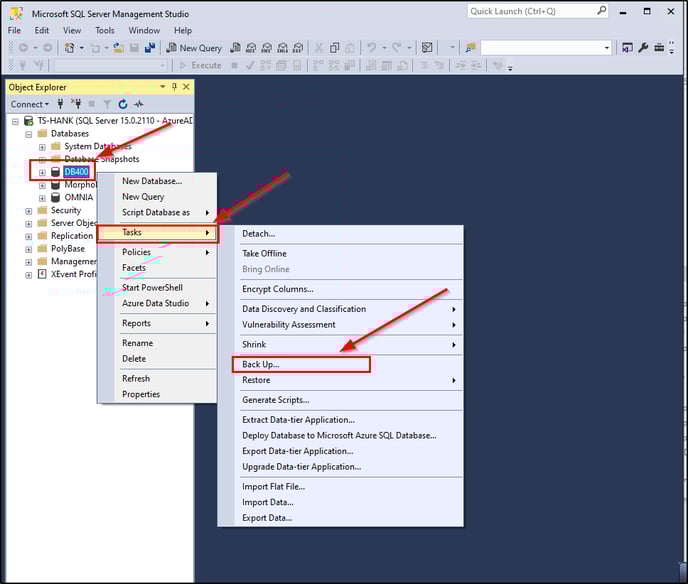Screen dimensions: 688x584
Task: Open the Restore submenu entry
Action: (x=340, y=380)
